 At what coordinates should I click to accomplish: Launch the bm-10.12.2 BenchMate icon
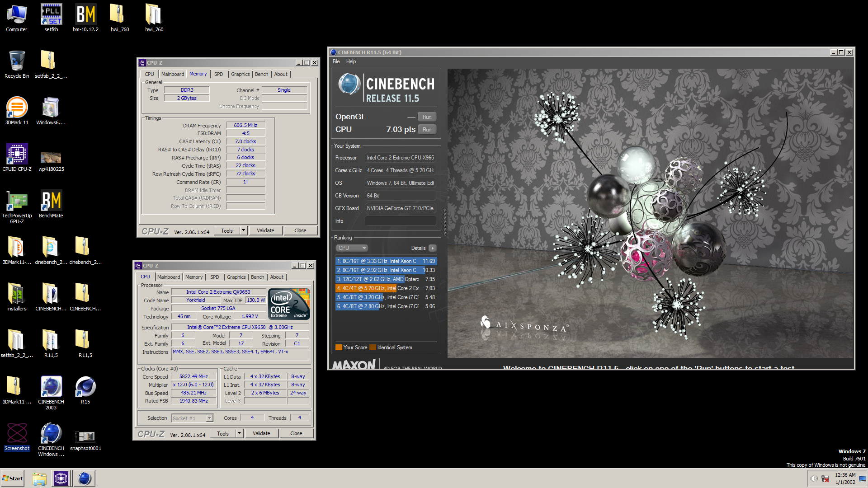[85, 18]
